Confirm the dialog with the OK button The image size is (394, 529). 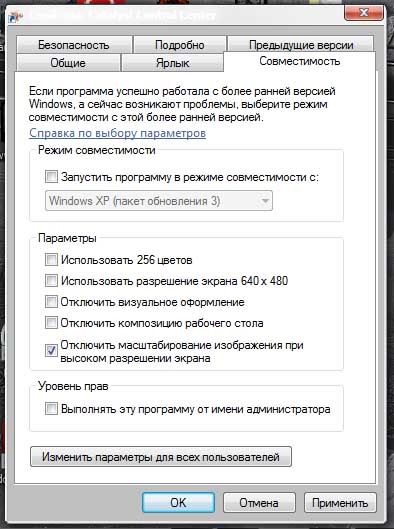pyautogui.click(x=178, y=503)
